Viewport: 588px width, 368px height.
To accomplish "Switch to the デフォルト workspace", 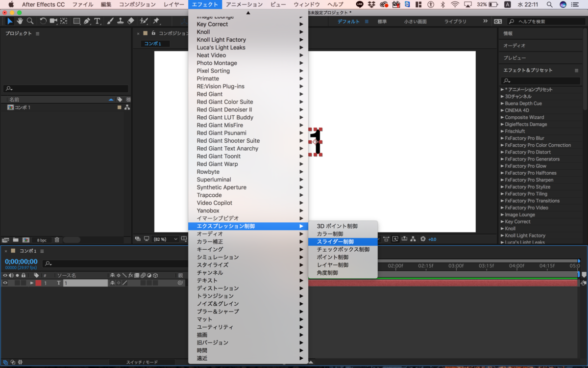I will coord(348,22).
